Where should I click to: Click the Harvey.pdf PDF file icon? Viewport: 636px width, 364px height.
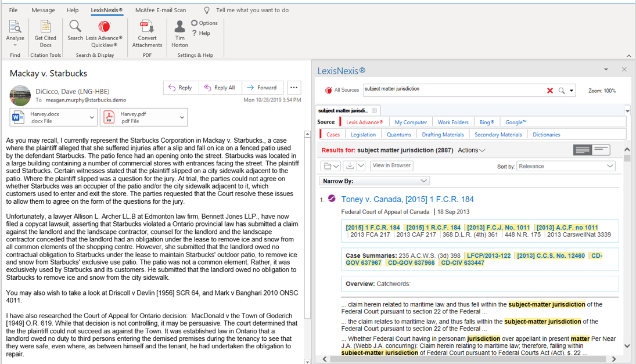pyautogui.click(x=109, y=117)
